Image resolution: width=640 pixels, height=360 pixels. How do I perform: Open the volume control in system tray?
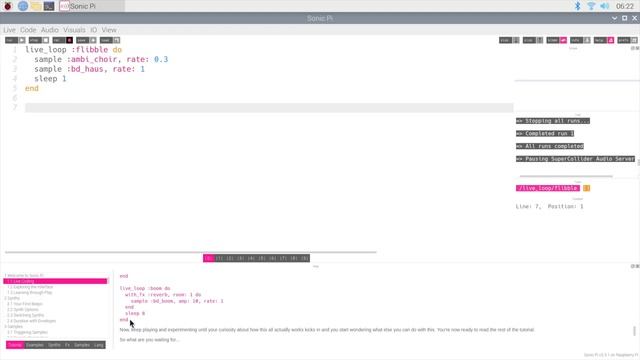605,6
